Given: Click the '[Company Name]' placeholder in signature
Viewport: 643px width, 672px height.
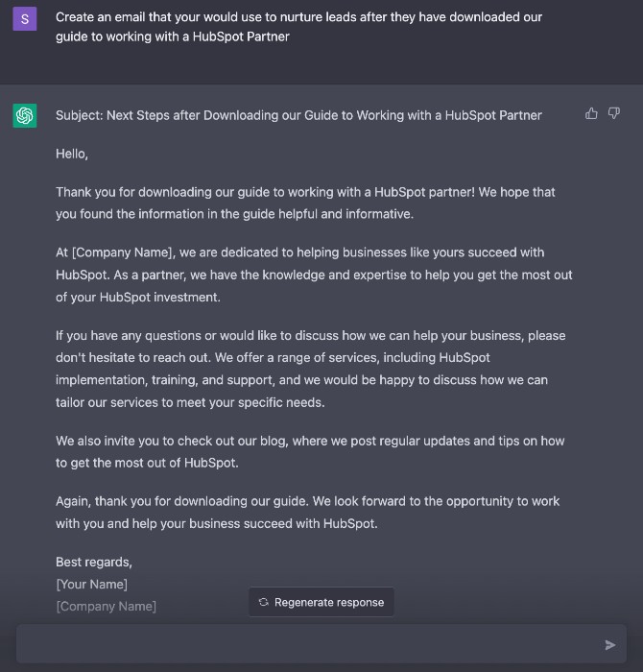Looking at the screenshot, I should [x=107, y=606].
